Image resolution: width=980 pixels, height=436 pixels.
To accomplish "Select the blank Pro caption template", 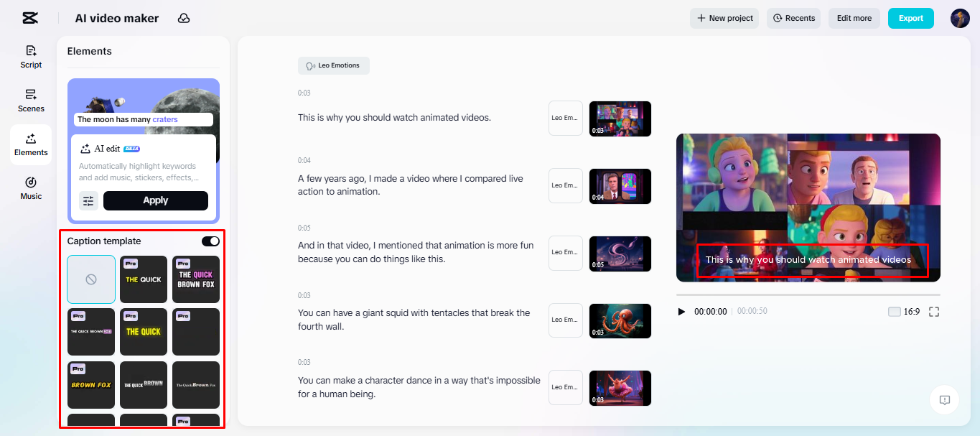I will coord(196,332).
